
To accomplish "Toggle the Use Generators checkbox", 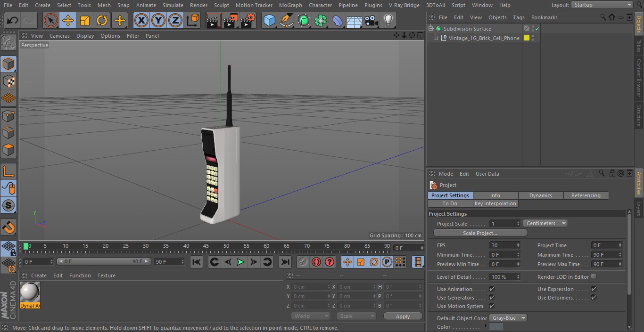I will [x=492, y=298].
